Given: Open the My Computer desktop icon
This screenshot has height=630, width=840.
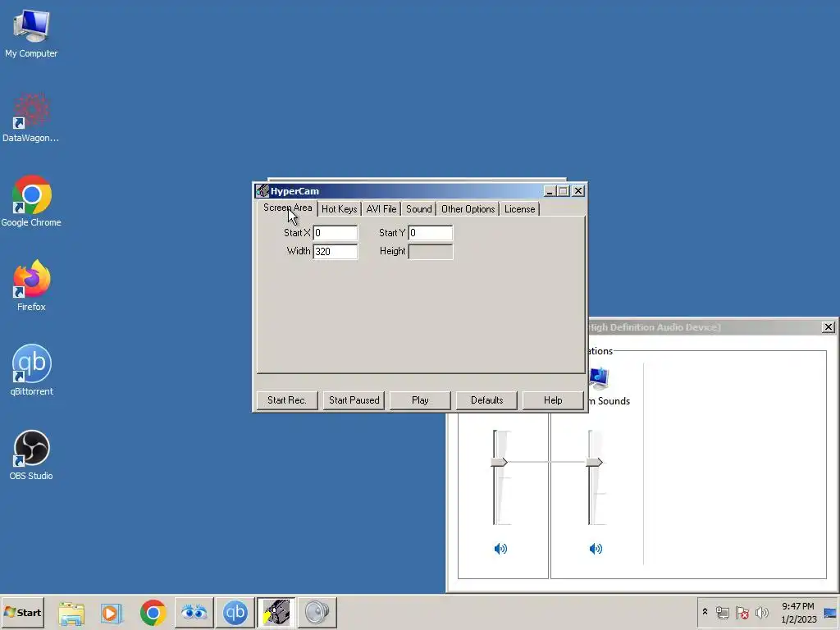Looking at the screenshot, I should (31, 33).
